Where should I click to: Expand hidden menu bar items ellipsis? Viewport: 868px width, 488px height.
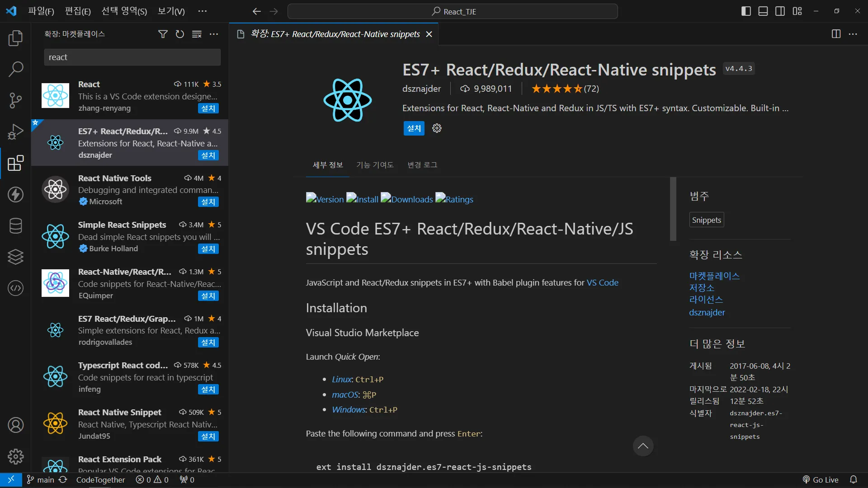click(x=203, y=11)
